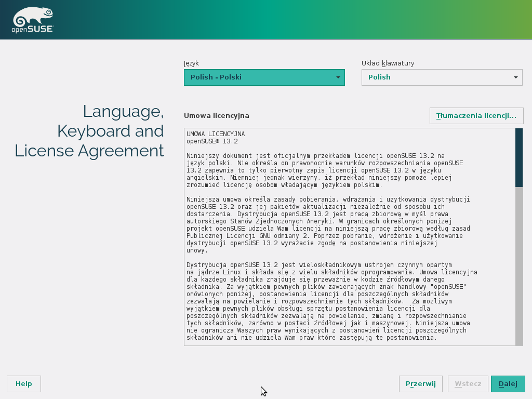Click the license scrollbar track below thumb
The width and height of the screenshot is (532, 399).
click(x=518, y=265)
